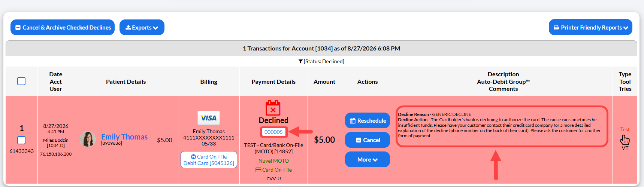The image size is (644, 187).
Task: Click the green Card On-File icon
Action: [258, 170]
